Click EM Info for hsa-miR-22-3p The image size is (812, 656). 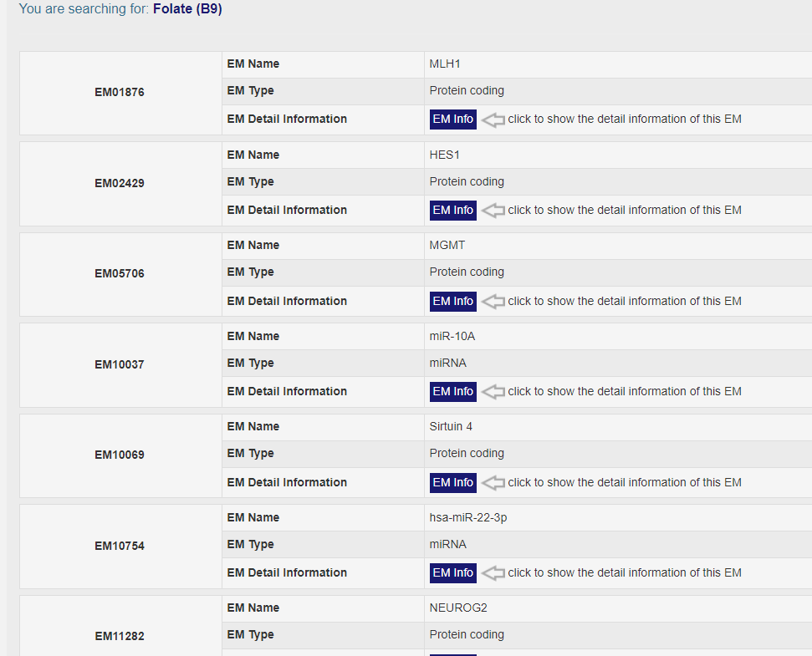[453, 573]
